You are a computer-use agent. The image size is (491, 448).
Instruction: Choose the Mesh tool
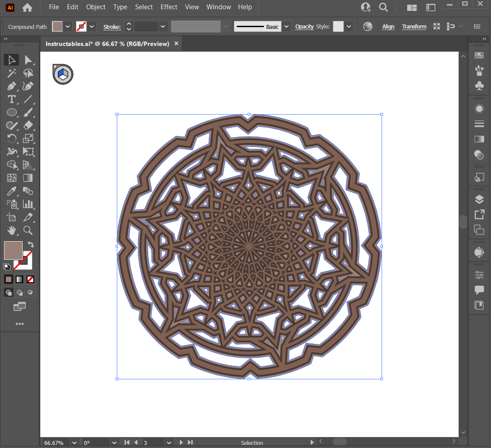click(11, 178)
